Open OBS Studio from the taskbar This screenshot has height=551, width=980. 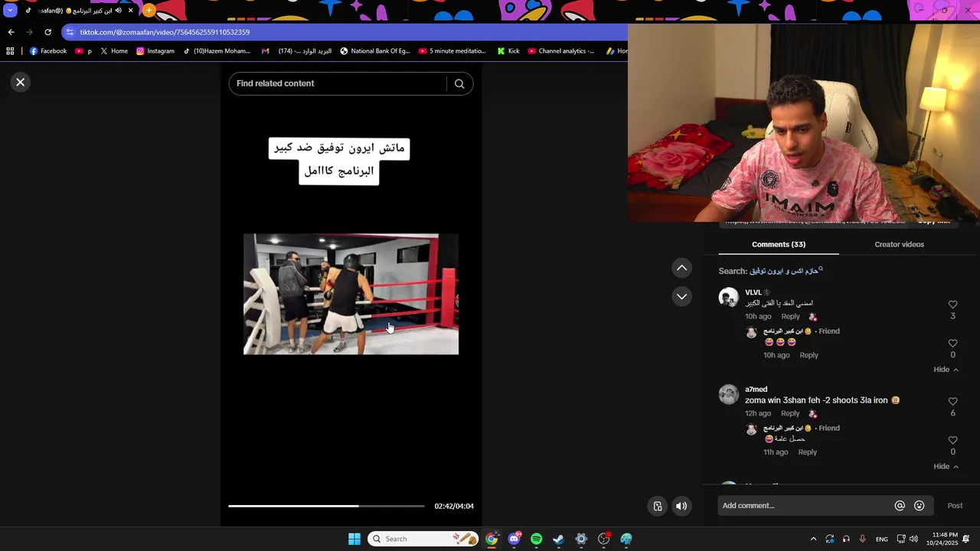(604, 539)
